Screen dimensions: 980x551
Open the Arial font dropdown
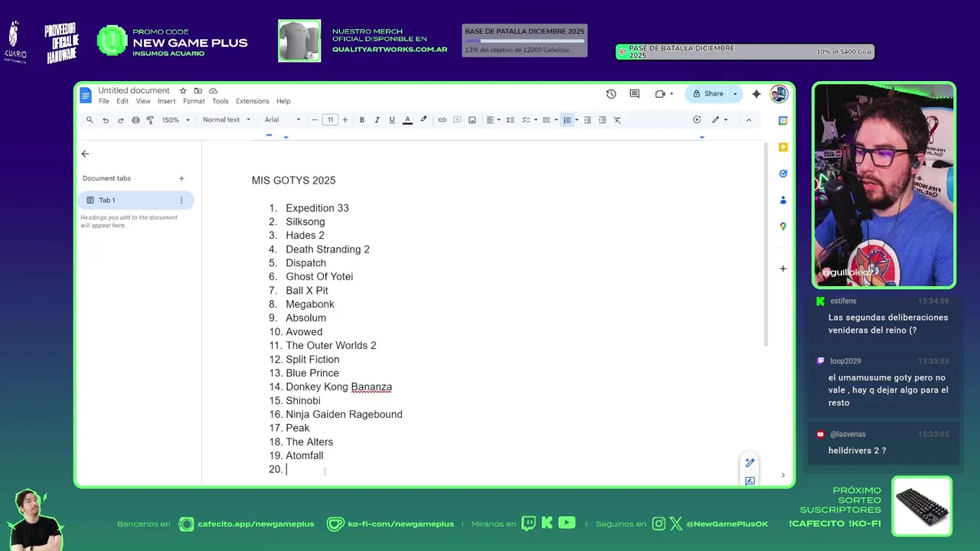[283, 119]
